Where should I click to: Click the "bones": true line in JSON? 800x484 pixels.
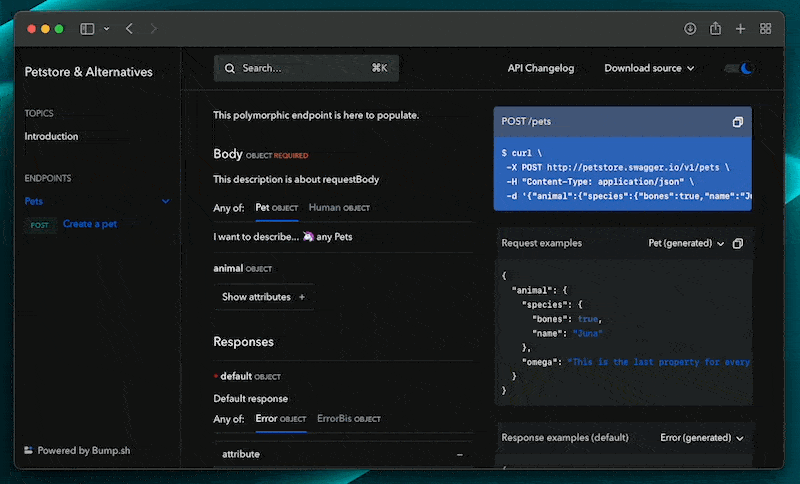coord(567,319)
